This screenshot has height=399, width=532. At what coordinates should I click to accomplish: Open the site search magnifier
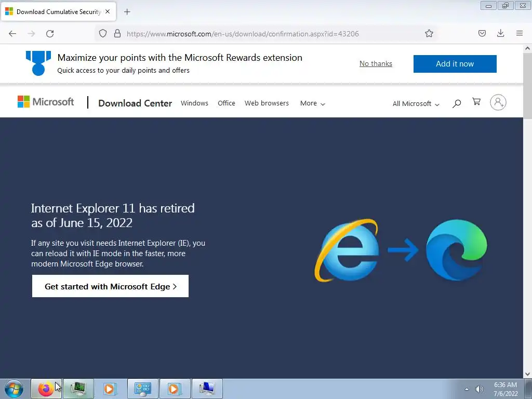[457, 103]
